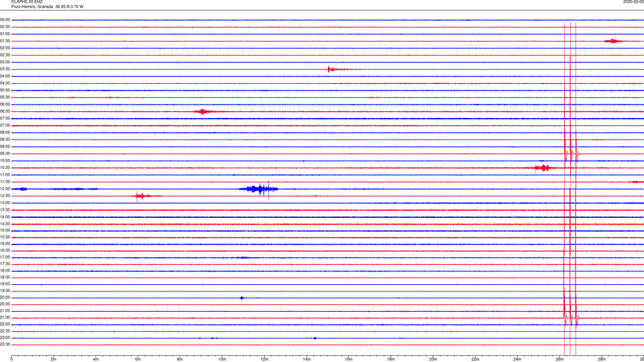Select the red burst on the 06:30 trace

click(203, 111)
